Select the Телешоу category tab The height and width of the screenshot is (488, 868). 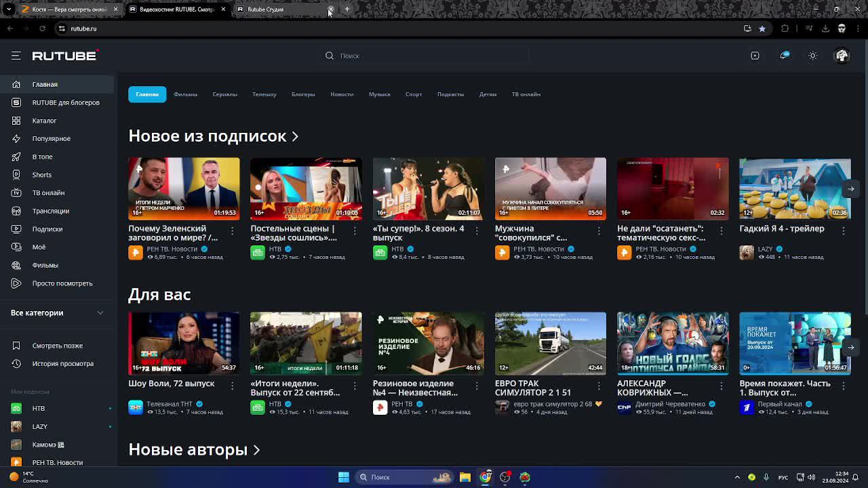(x=264, y=94)
